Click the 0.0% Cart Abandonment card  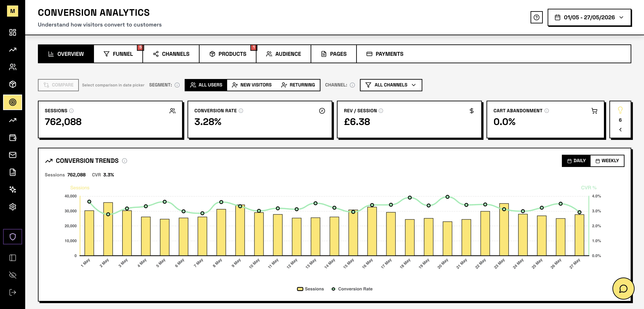point(545,119)
